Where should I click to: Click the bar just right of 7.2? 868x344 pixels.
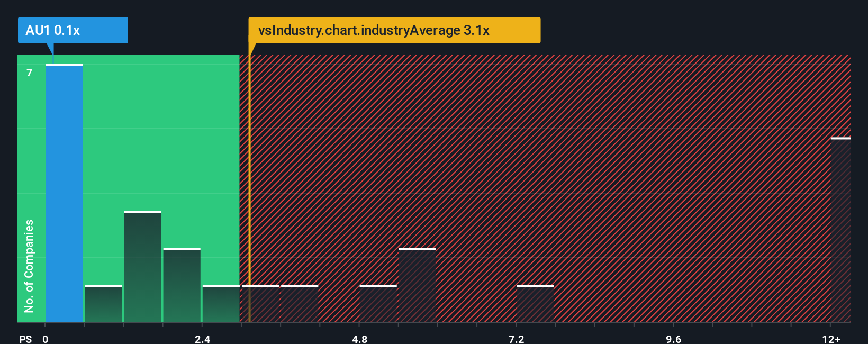[535, 303]
